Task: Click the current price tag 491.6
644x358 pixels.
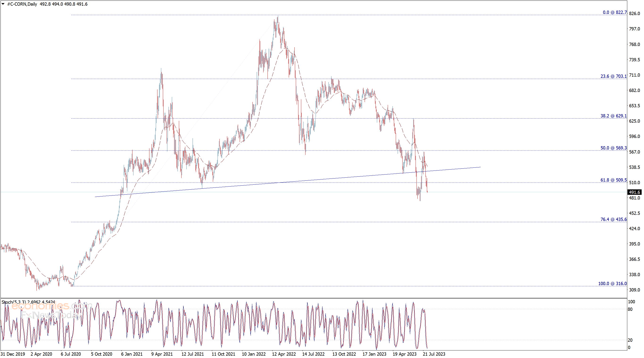Action: click(x=635, y=192)
